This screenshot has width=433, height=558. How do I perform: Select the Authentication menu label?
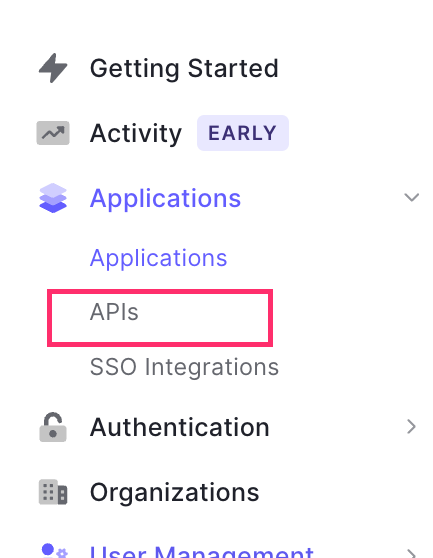[180, 427]
